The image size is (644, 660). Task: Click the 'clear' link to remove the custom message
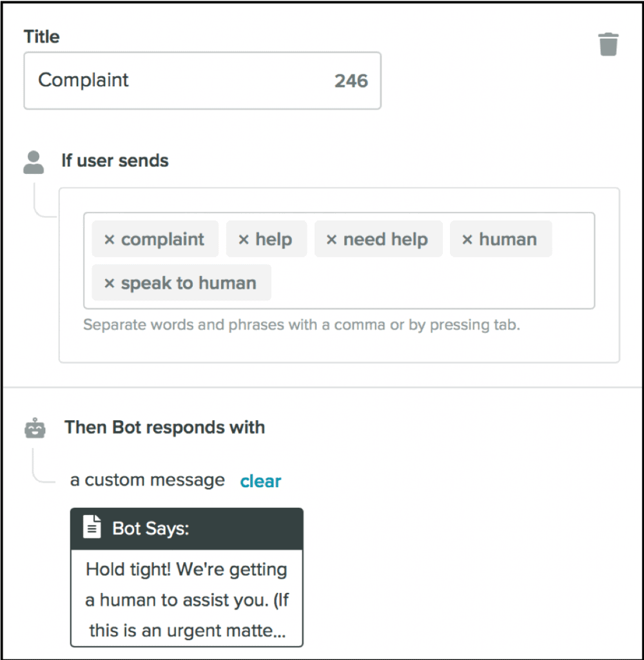click(260, 480)
